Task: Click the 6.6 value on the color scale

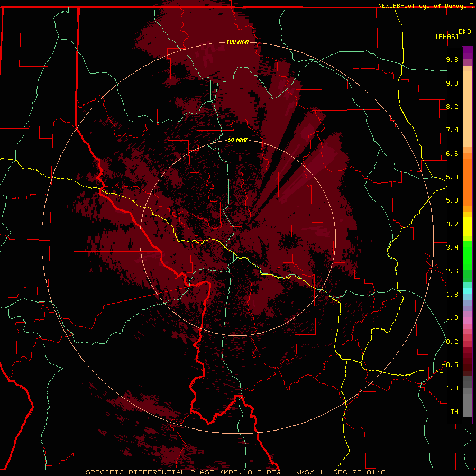Action: (x=452, y=153)
